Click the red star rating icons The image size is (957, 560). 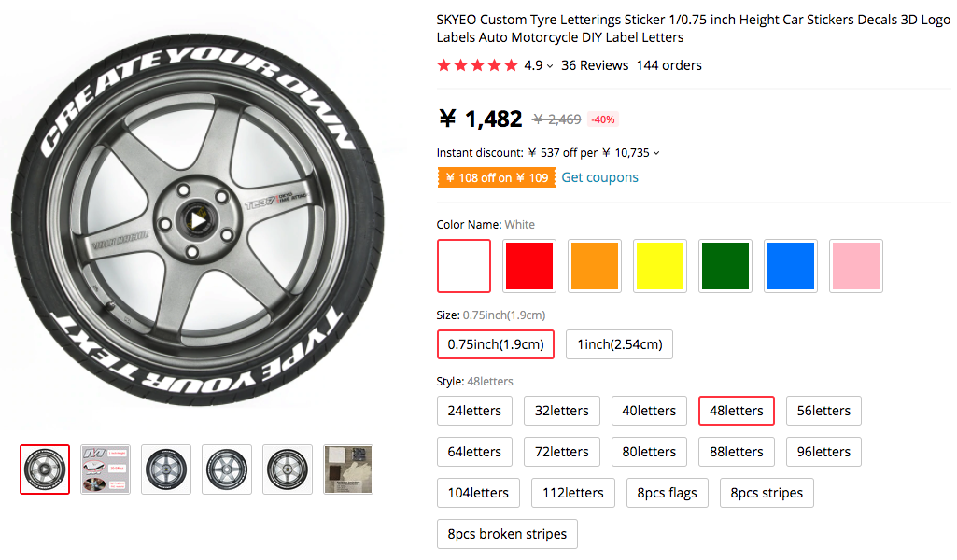[477, 65]
